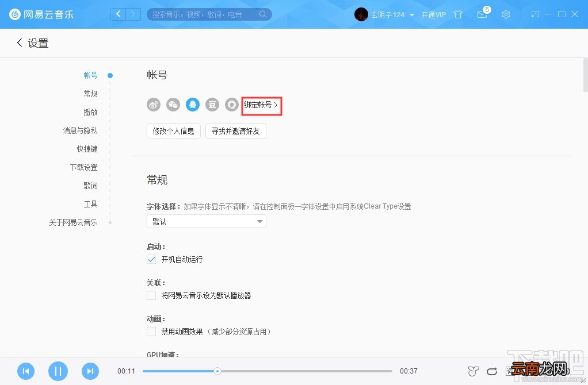Click the username 玄阴子124
This screenshot has height=385, width=588.
click(x=388, y=14)
